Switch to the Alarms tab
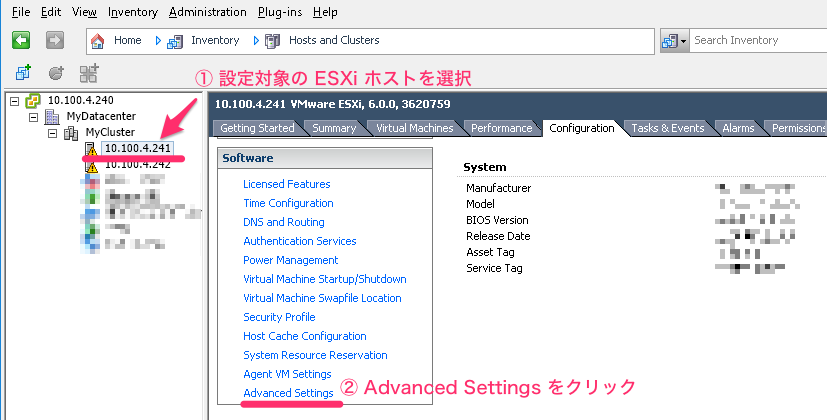The height and width of the screenshot is (420, 827). click(738, 128)
